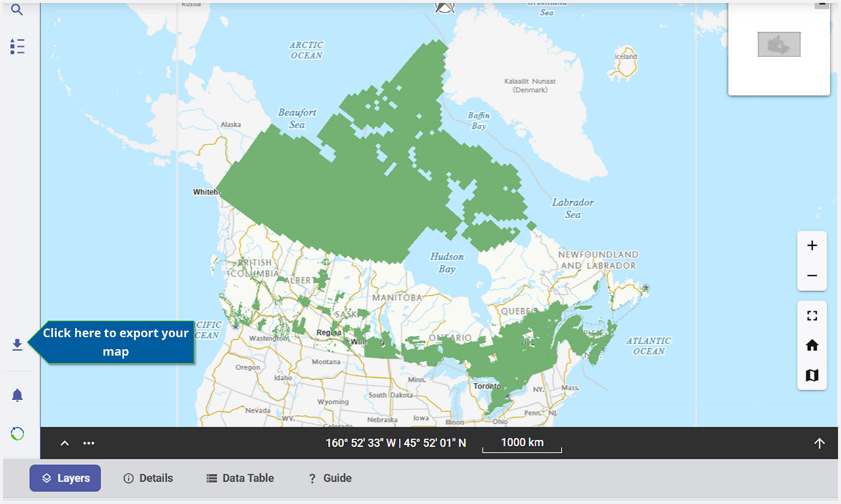Image resolution: width=841 pixels, height=504 pixels.
Task: Toggle the overview map minimize button
Action: point(821,4)
